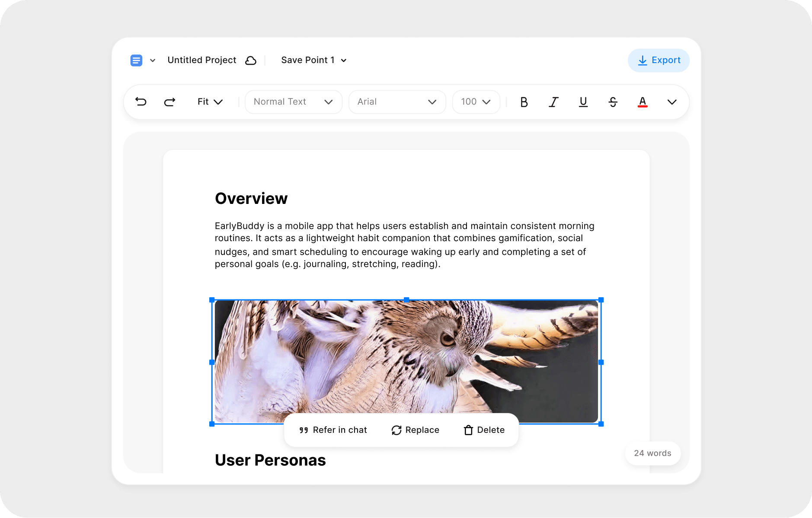Apply strikethrough formatting
The width and height of the screenshot is (812, 518).
(613, 102)
